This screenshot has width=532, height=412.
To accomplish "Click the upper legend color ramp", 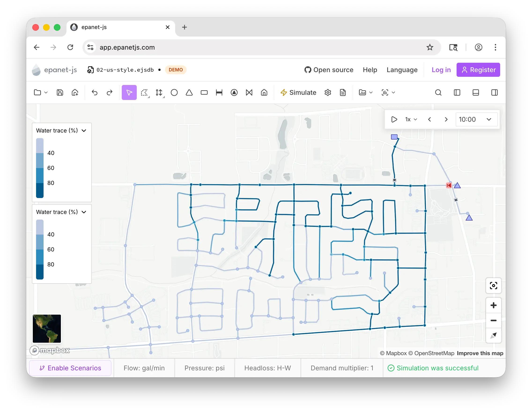I will point(40,168).
